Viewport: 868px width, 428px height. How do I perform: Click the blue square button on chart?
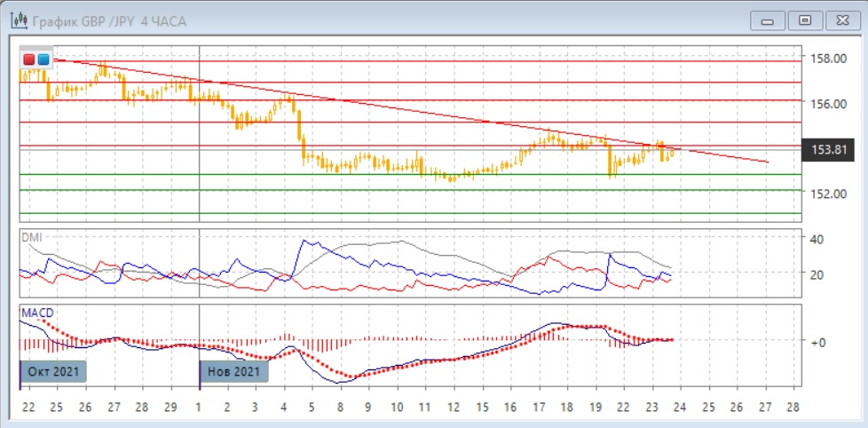coord(43,59)
